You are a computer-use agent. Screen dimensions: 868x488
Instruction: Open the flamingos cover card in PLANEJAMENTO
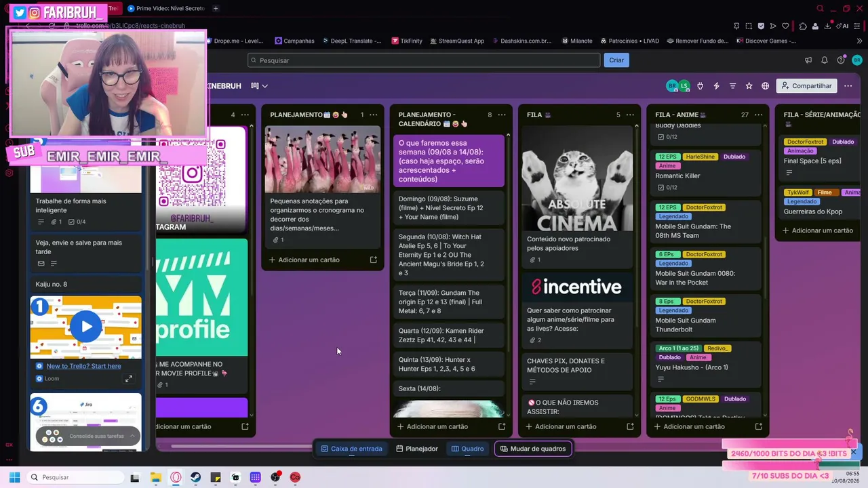pos(323,159)
